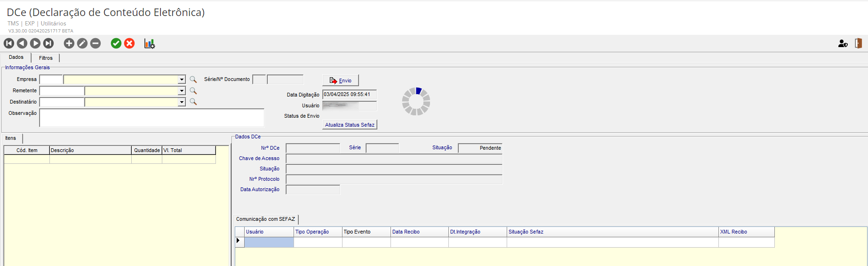Click Situação Sefaz column header
The image size is (868, 266).
point(613,232)
